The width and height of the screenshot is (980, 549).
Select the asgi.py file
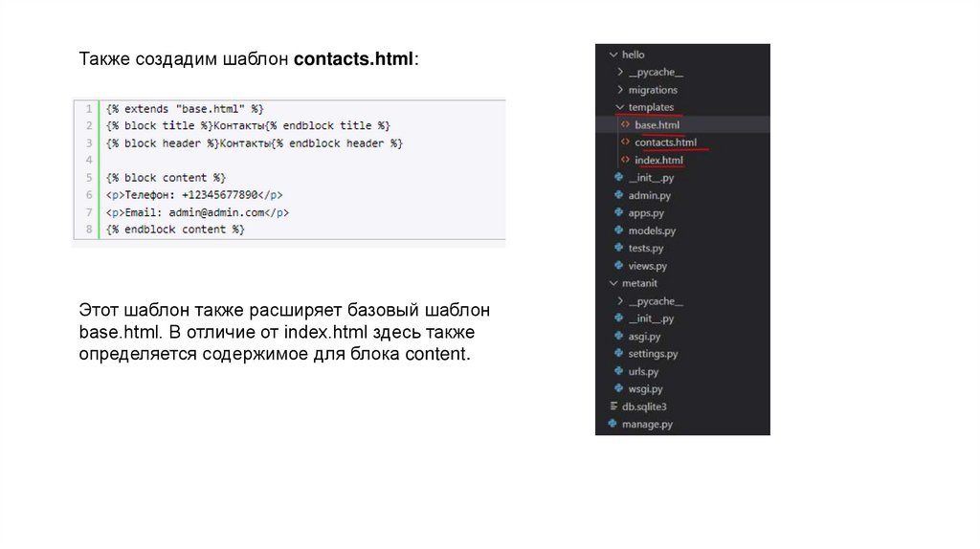click(644, 337)
